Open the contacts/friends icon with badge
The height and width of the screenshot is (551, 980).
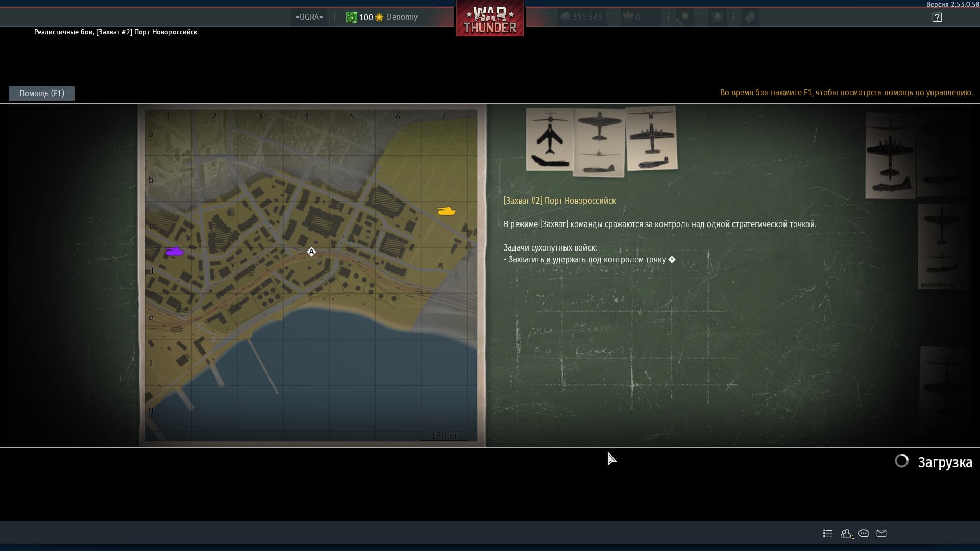[846, 533]
